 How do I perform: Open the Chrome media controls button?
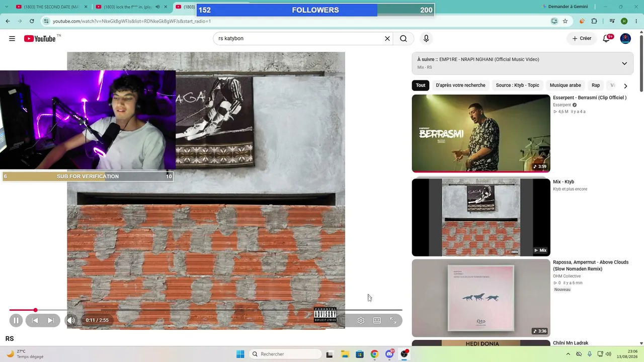[x=612, y=21]
